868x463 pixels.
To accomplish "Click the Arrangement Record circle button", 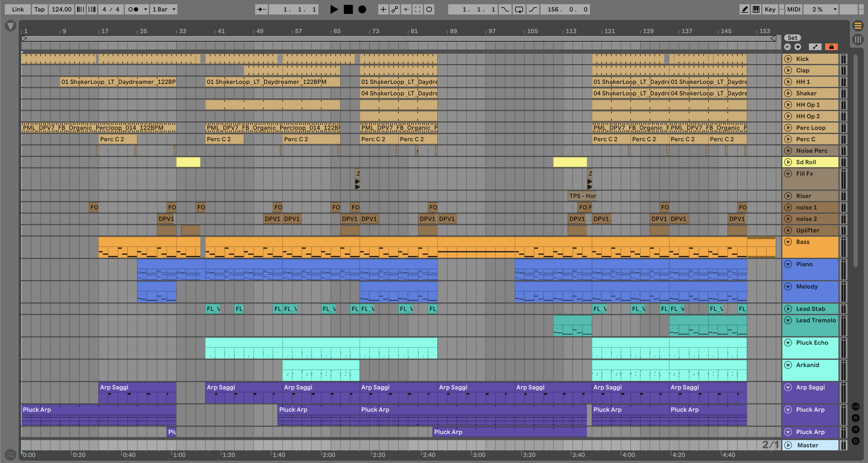I will coord(362,9).
